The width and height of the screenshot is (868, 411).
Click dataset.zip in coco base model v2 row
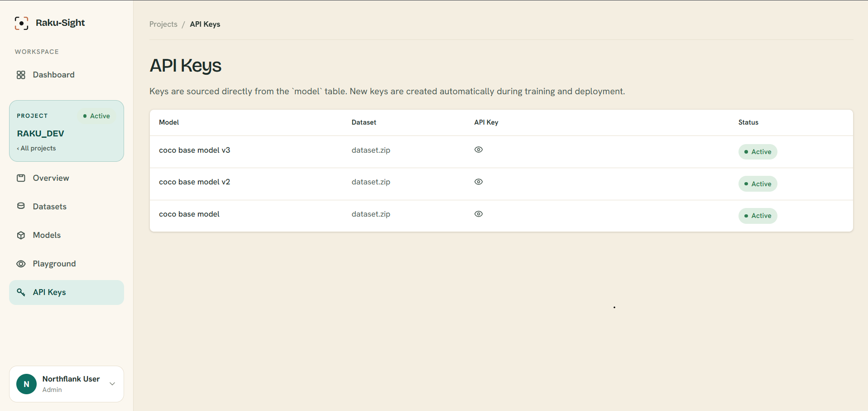(x=371, y=182)
